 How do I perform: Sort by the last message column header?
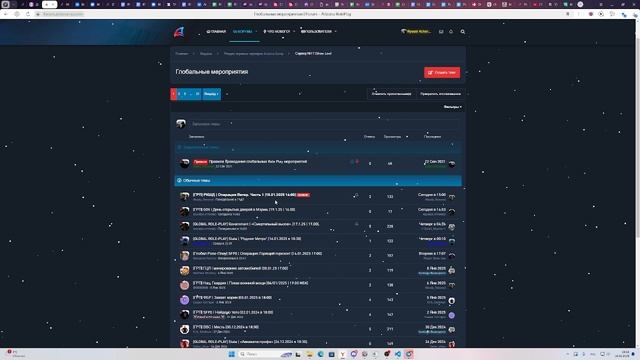[x=432, y=137]
